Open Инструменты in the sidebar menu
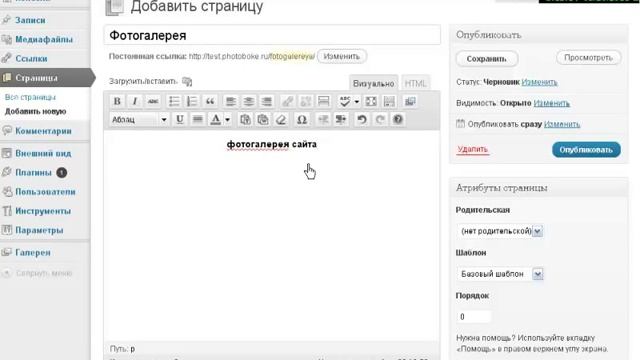640x360 pixels. click(x=43, y=211)
